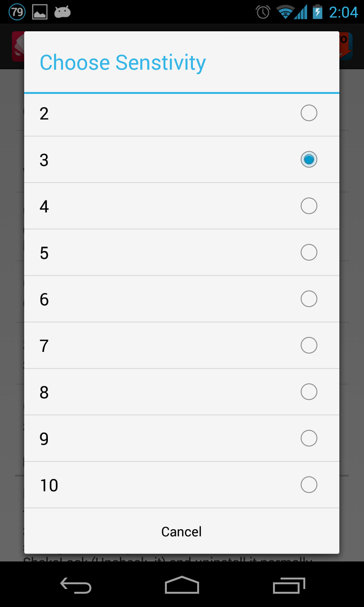Tap the Wi-Fi signal status icon
This screenshot has height=607, width=364.
click(x=286, y=12)
